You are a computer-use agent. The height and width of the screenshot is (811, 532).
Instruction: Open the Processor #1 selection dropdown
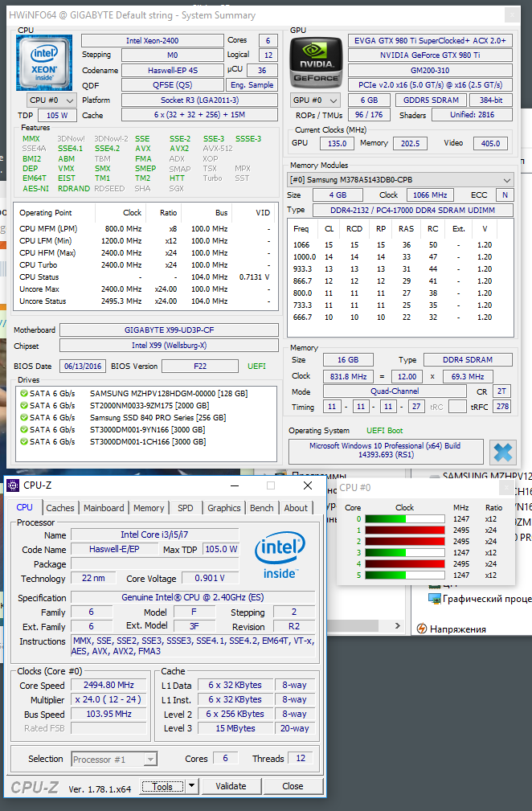pyautogui.click(x=114, y=759)
